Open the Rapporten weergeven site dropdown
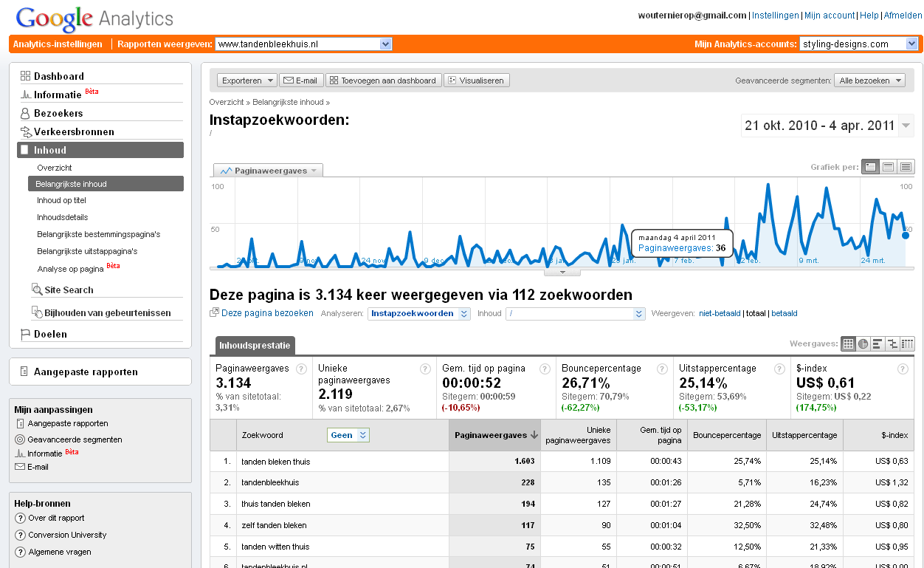Viewport: 924px width, 568px height. pos(303,44)
